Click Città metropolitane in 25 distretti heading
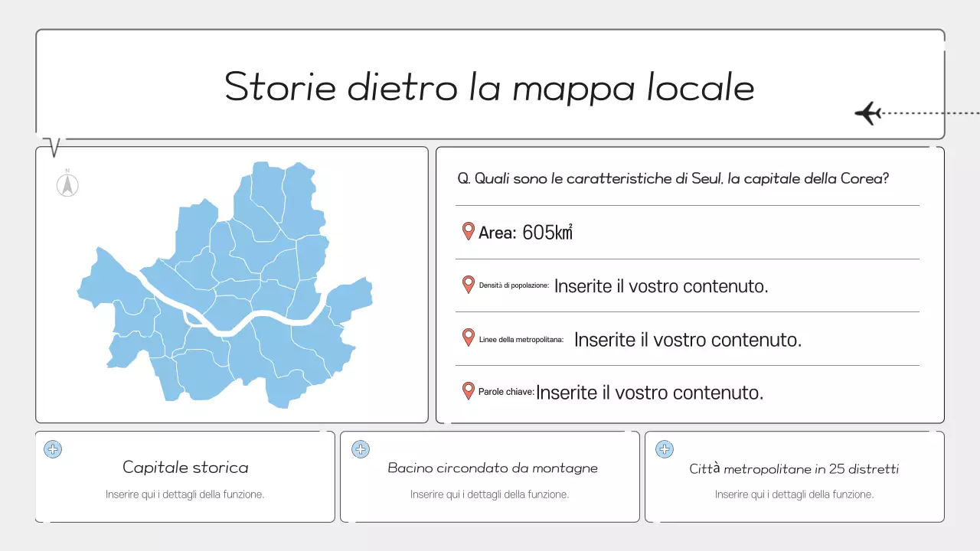 (794, 468)
